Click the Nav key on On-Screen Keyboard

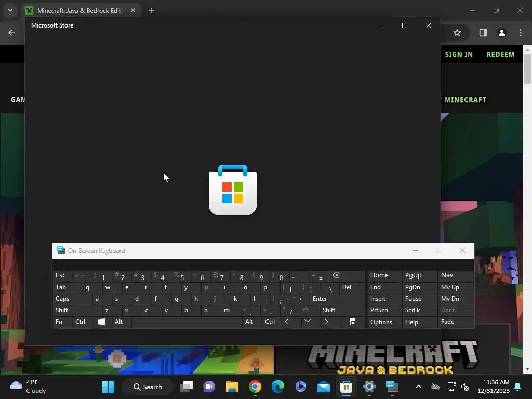(x=456, y=275)
